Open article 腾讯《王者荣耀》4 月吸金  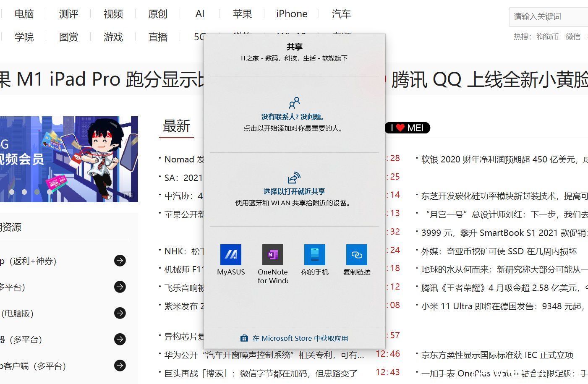[504, 288]
